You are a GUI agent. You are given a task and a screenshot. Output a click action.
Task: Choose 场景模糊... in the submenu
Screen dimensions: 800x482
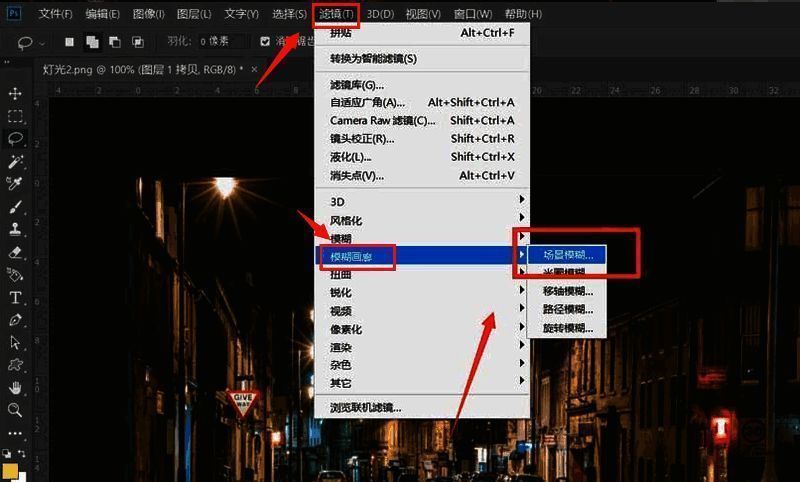567,255
